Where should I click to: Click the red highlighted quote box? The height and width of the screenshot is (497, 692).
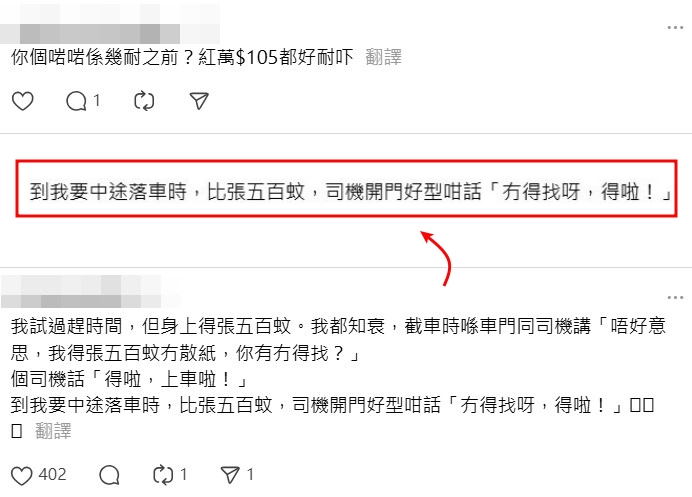346,188
